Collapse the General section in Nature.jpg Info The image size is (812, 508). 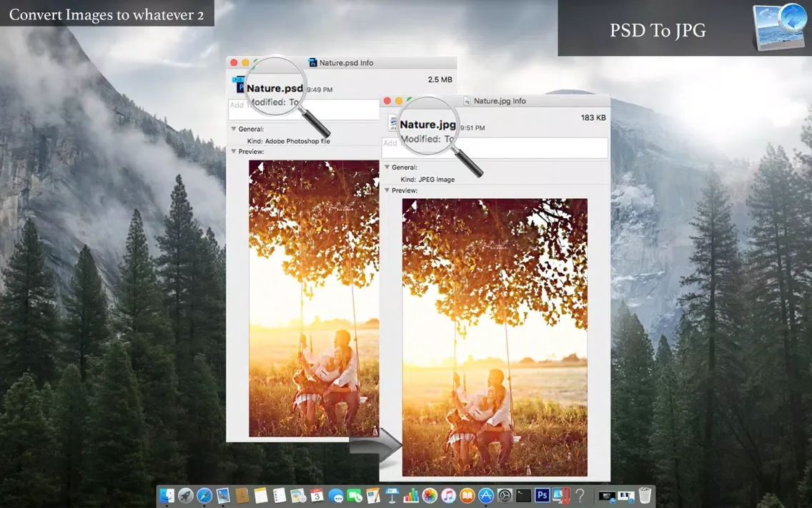tap(385, 167)
